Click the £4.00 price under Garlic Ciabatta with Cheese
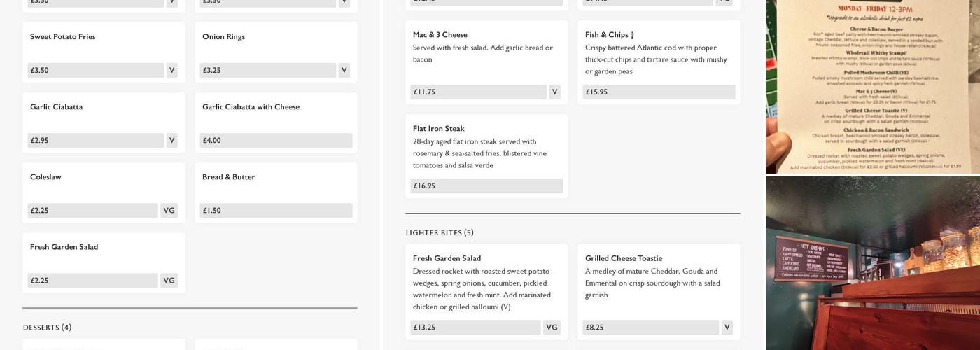This screenshot has height=350, width=980. pyautogui.click(x=276, y=140)
